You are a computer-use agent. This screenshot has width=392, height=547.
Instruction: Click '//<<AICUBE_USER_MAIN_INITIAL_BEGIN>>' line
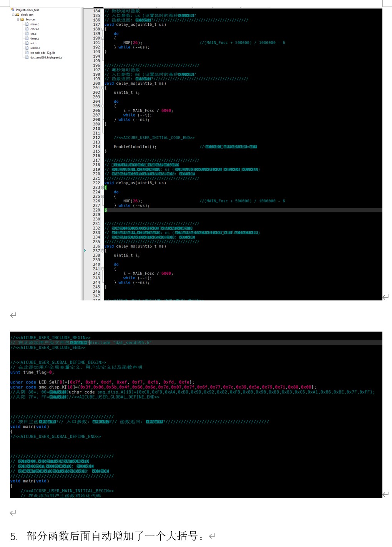click(x=67, y=491)
